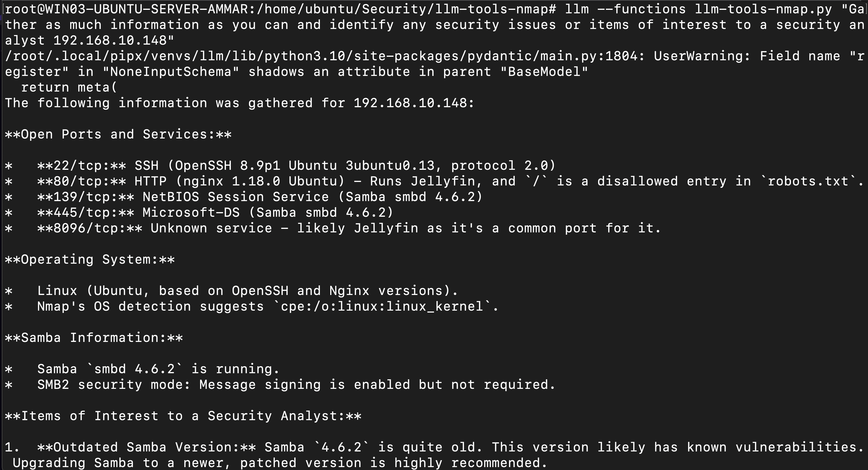
Task: Click the 'Open Ports and Services' heading
Action: click(118, 134)
